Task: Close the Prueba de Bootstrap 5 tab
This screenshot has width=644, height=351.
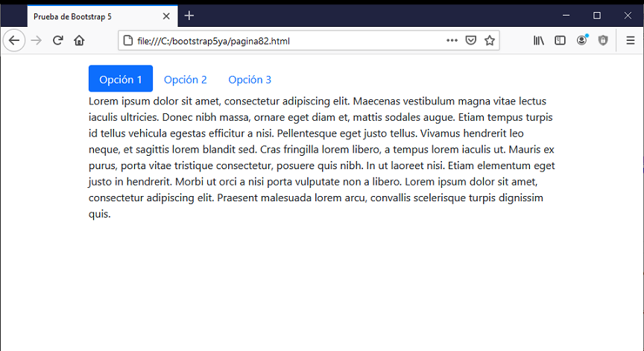Action: [x=166, y=16]
